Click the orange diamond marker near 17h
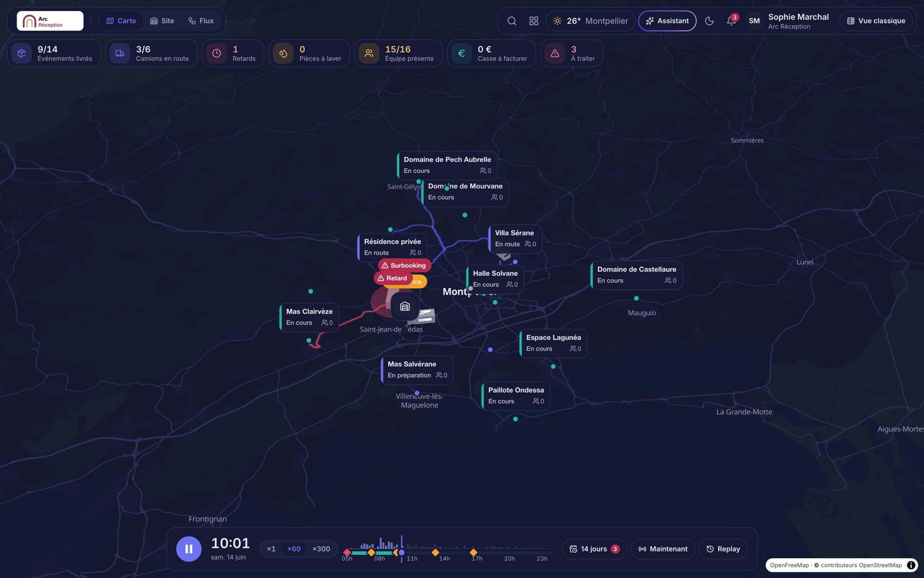This screenshot has height=578, width=924. [473, 552]
